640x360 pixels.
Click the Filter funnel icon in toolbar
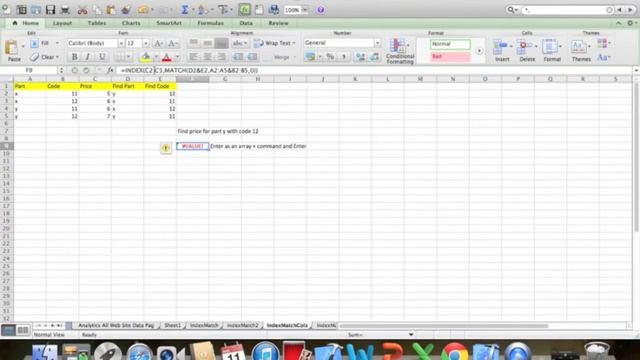pyautogui.click(x=223, y=9)
